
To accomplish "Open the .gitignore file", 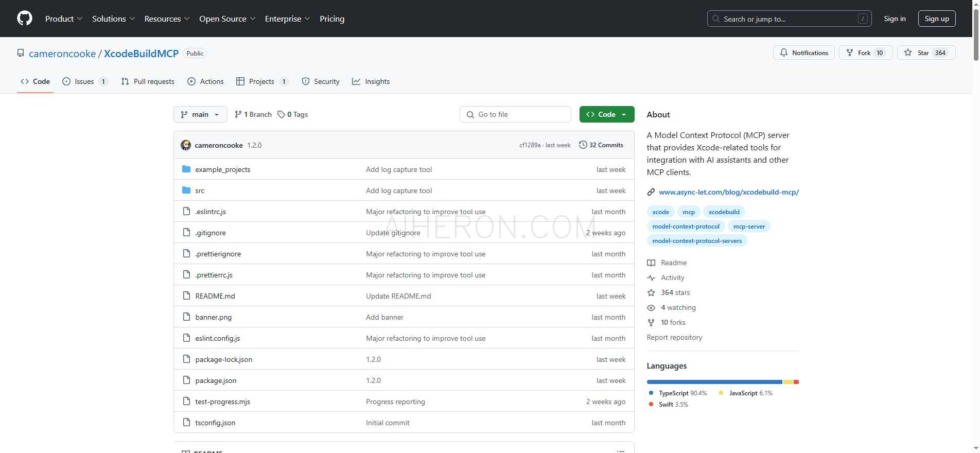I will point(211,233).
